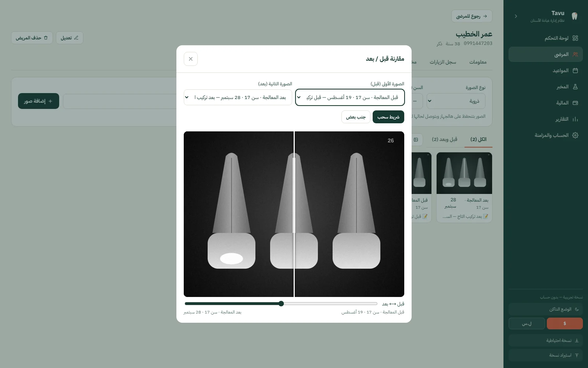This screenshot has width=588, height=368.
Task: Click the قبل المعالجة 19 أغسطس caption
Action: [x=373, y=312]
